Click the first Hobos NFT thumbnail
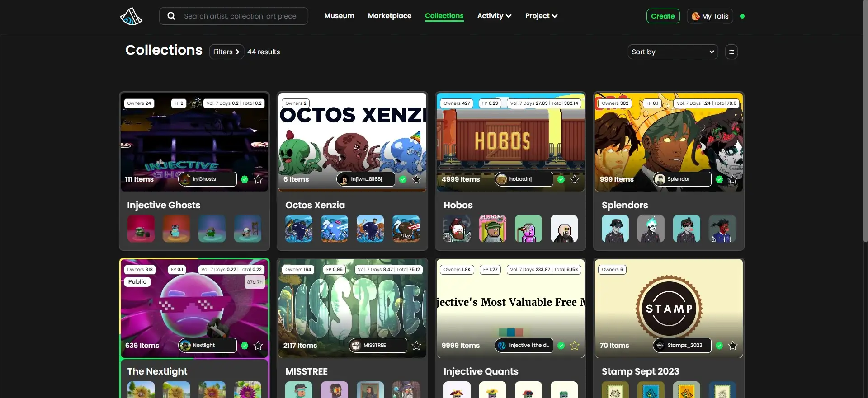Image resolution: width=868 pixels, height=398 pixels. pos(457,229)
